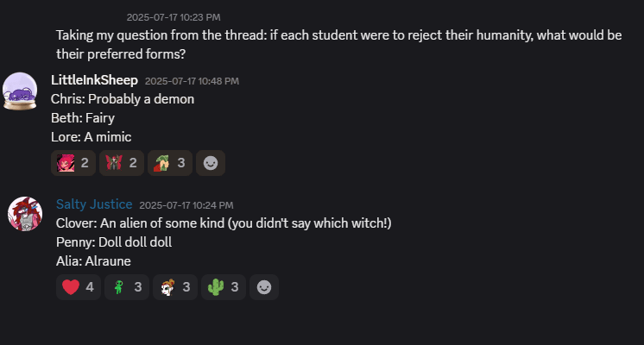Click the 'Chris: Probably a demon' line
This screenshot has height=345, width=644.
point(123,99)
